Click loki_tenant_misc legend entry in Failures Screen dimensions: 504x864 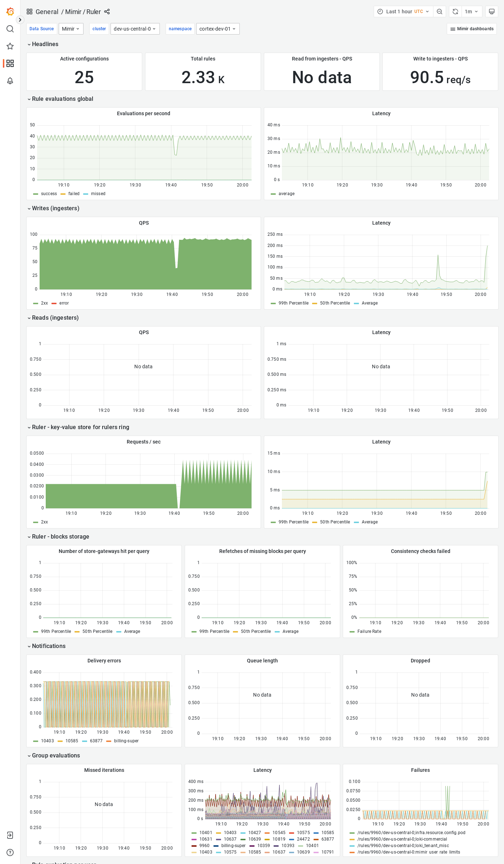click(x=403, y=846)
